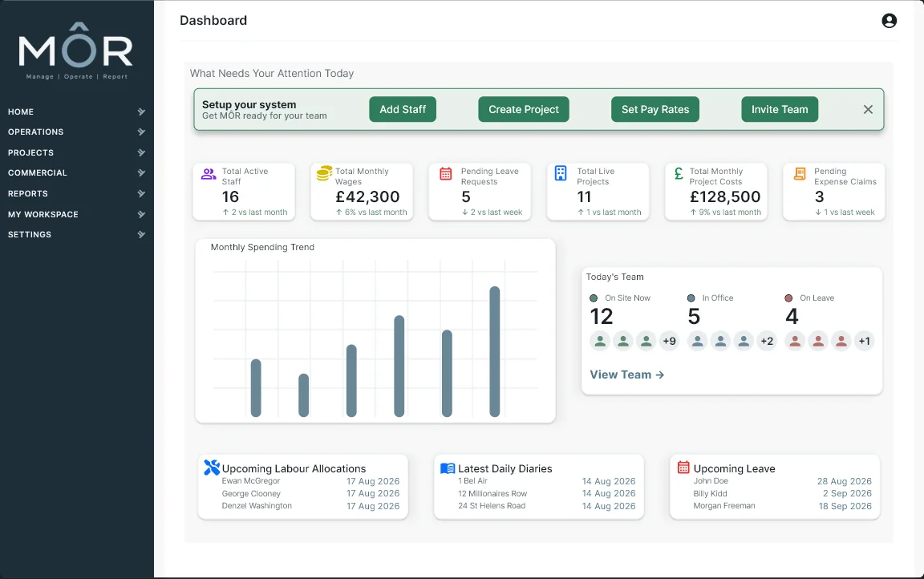Open the 1 Bel Air diary entry
The height and width of the screenshot is (579, 924).
click(546, 481)
